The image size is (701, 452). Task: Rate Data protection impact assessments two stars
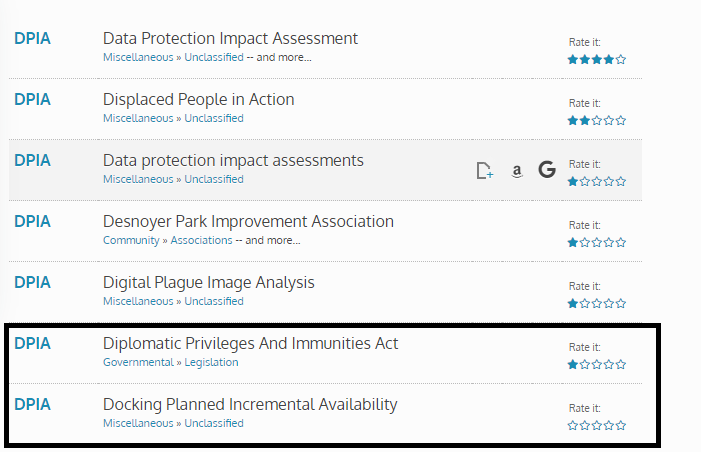585,182
